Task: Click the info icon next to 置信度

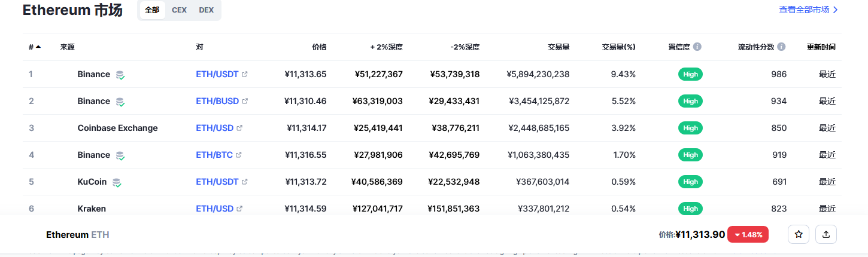Action: [697, 47]
